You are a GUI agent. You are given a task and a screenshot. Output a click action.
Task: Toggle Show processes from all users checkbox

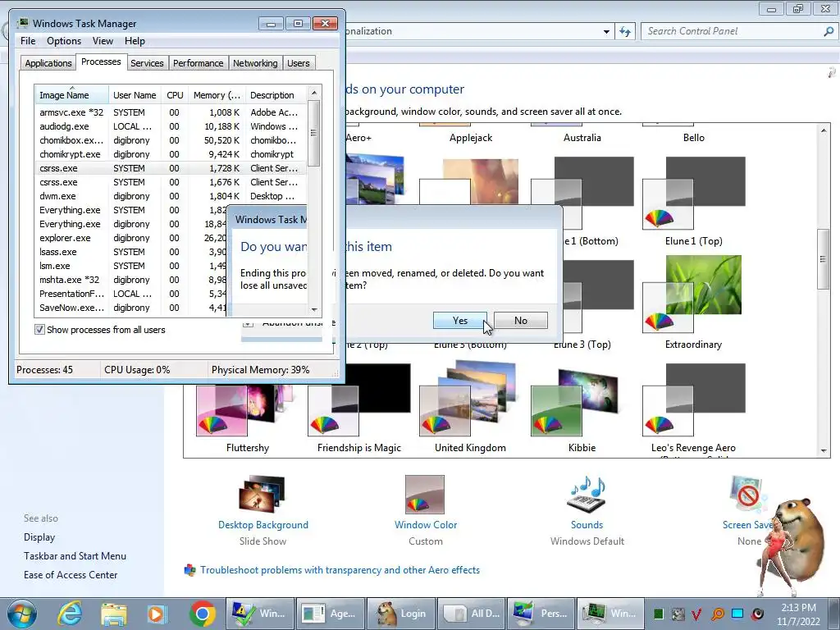coord(39,330)
